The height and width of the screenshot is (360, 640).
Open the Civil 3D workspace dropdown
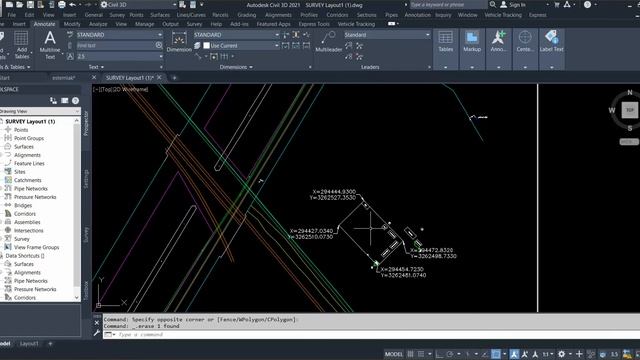138,4
